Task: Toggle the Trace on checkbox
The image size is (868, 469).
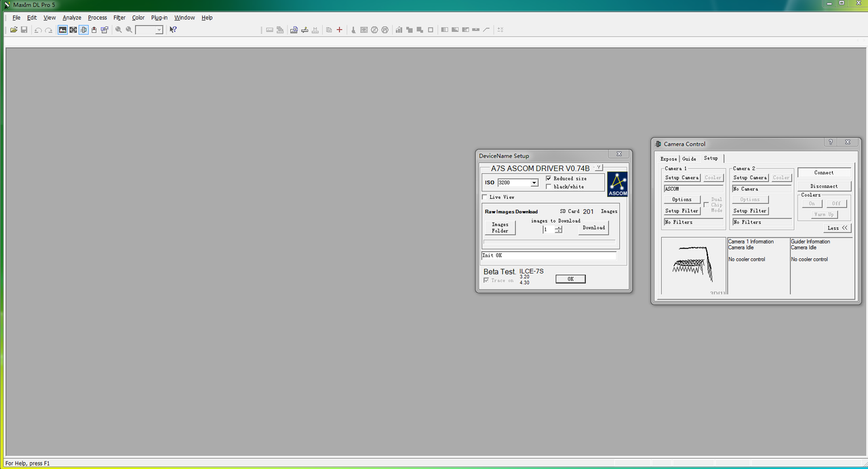Action: (x=486, y=280)
